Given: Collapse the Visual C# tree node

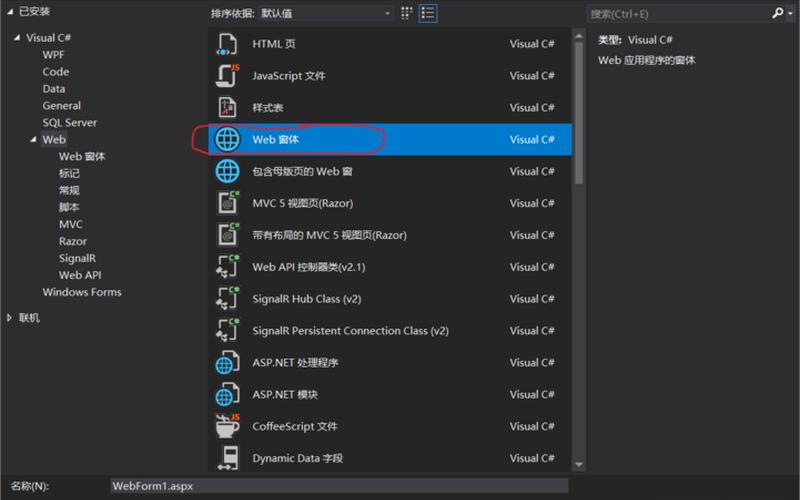Looking at the screenshot, I should [x=17, y=37].
